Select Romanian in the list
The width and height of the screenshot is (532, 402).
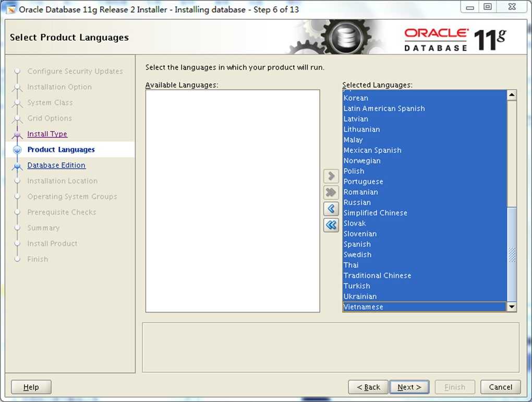pos(425,192)
